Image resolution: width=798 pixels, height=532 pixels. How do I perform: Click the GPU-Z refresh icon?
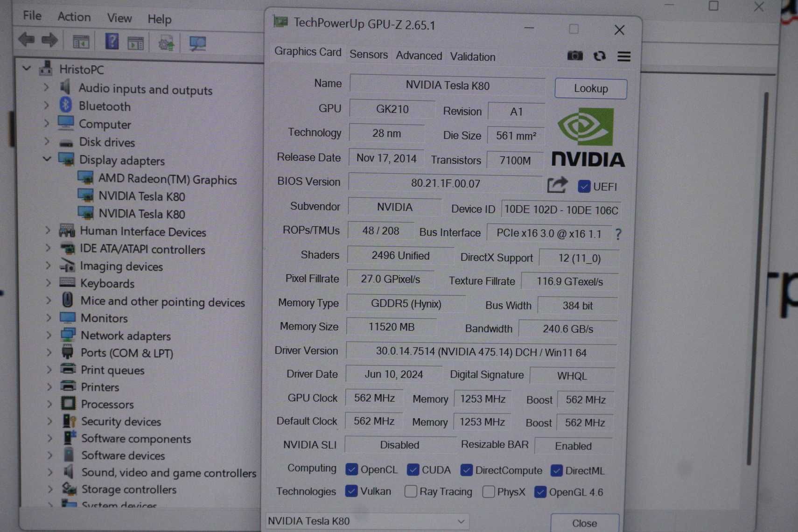pyautogui.click(x=600, y=56)
